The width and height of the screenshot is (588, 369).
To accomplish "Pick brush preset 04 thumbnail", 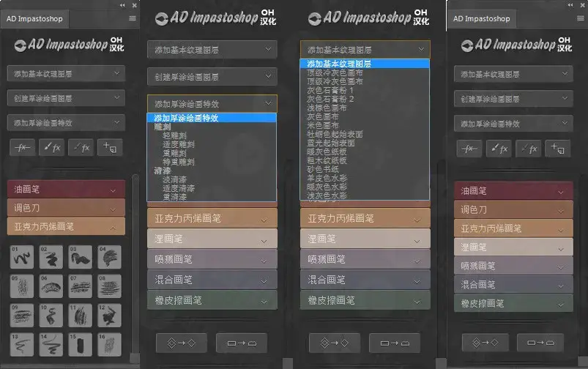I will 110,257.
